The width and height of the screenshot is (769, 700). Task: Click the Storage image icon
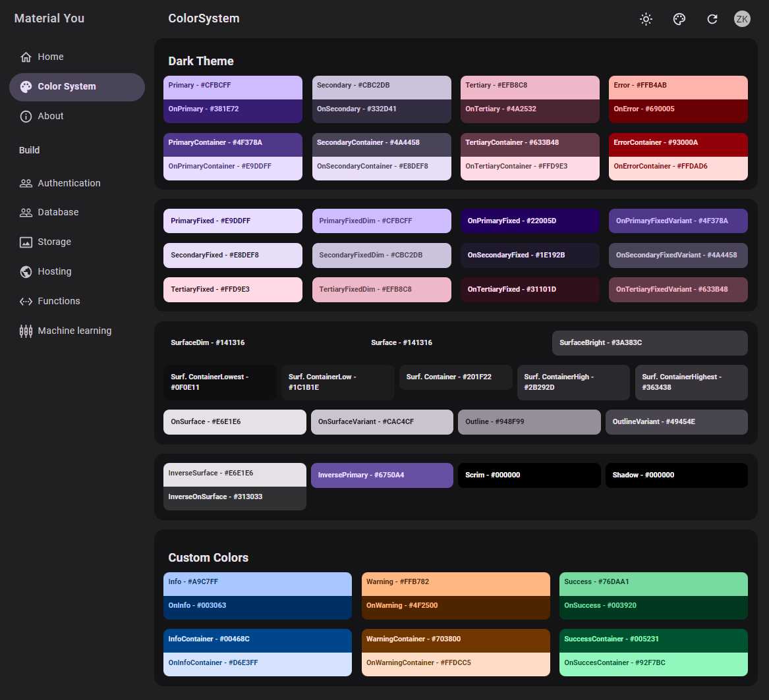pos(26,242)
